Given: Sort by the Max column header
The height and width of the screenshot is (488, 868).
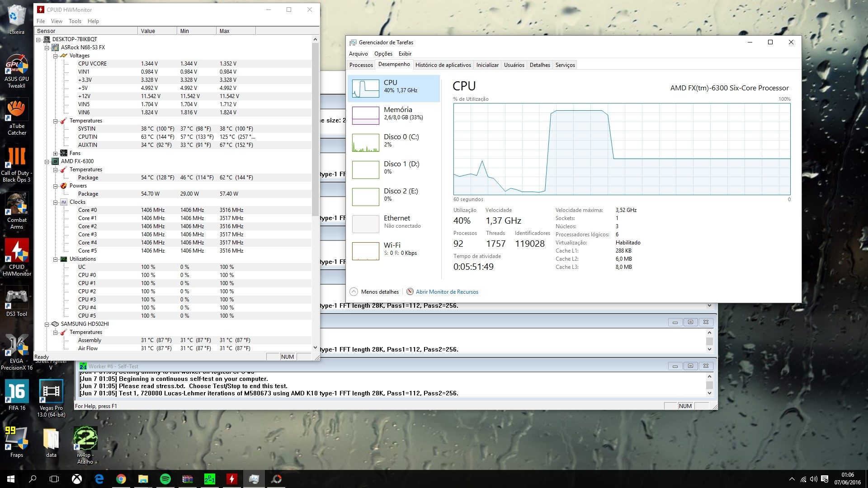Looking at the screenshot, I should (x=236, y=31).
